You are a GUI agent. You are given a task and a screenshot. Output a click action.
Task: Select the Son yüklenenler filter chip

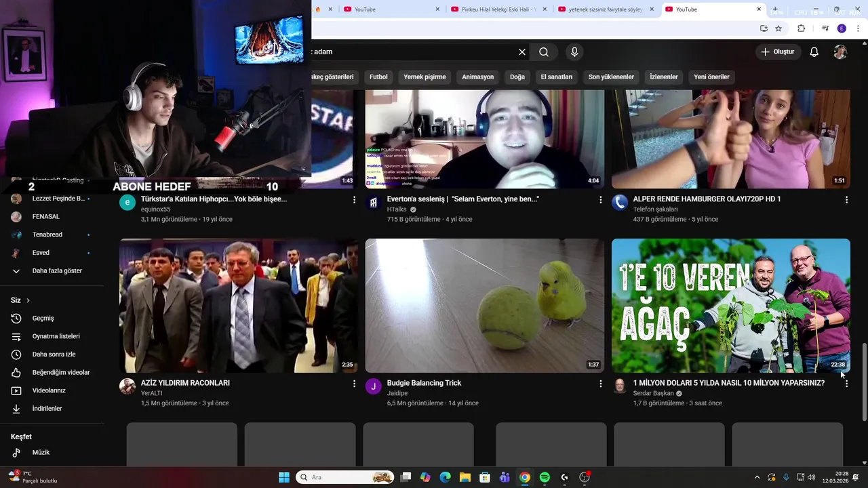tap(611, 77)
